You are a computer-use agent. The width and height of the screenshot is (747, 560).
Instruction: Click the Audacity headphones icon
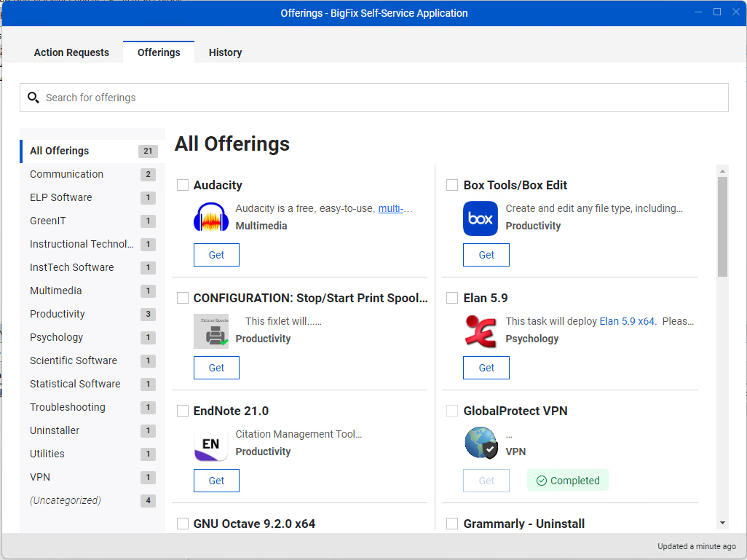click(x=211, y=218)
